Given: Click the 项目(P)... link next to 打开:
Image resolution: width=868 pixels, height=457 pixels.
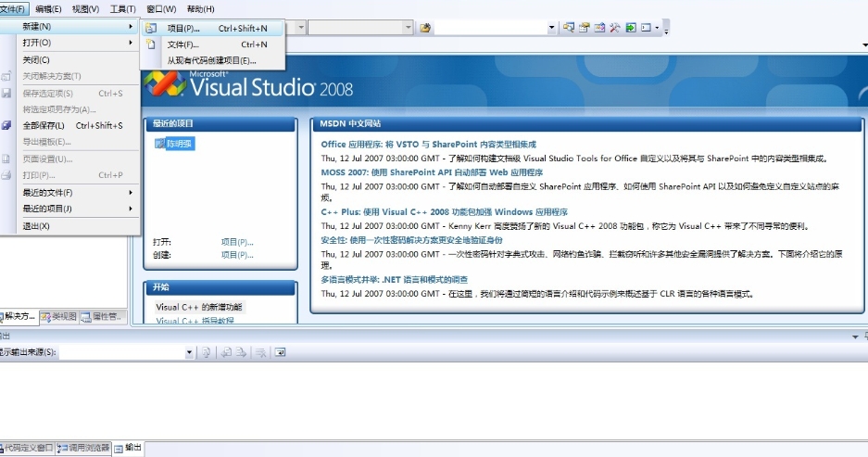Looking at the screenshot, I should [237, 242].
